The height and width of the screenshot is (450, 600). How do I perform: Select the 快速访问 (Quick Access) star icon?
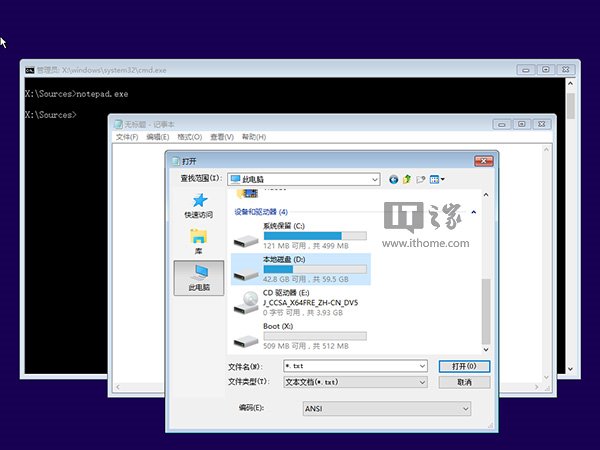tap(198, 202)
